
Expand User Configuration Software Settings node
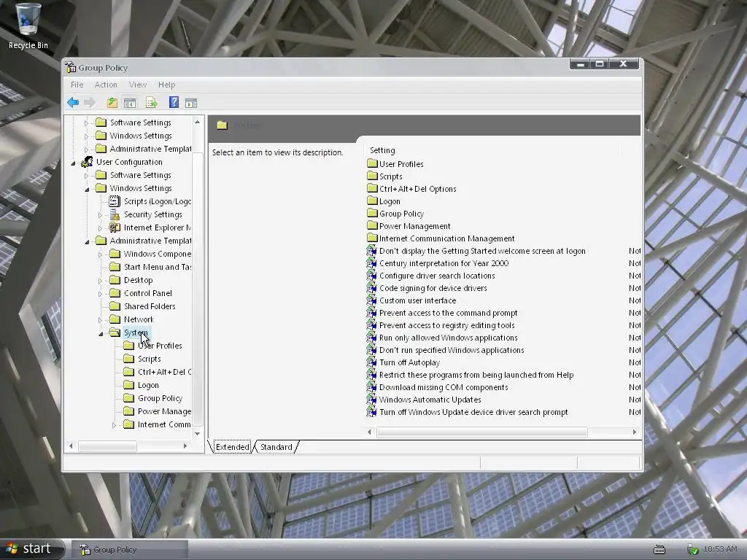coord(86,176)
